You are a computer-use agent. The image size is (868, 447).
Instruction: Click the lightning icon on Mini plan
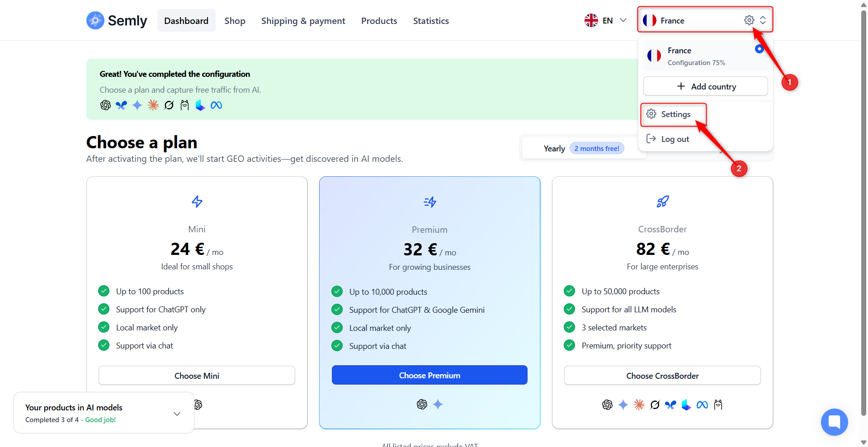tap(197, 202)
